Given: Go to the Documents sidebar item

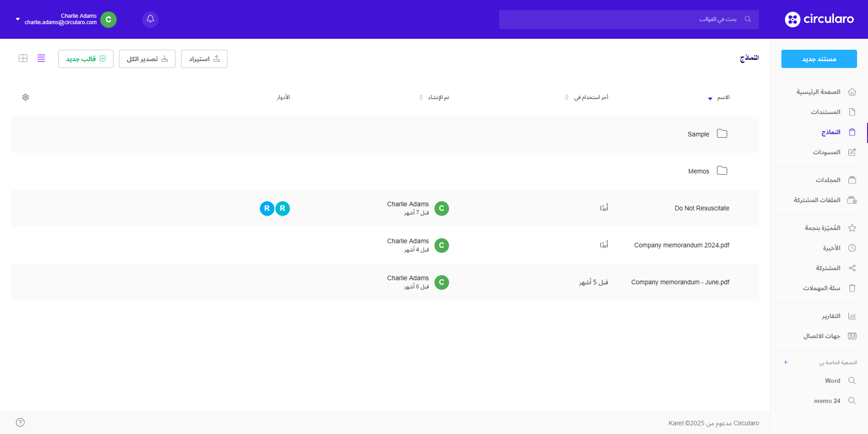Looking at the screenshot, I should click(826, 112).
